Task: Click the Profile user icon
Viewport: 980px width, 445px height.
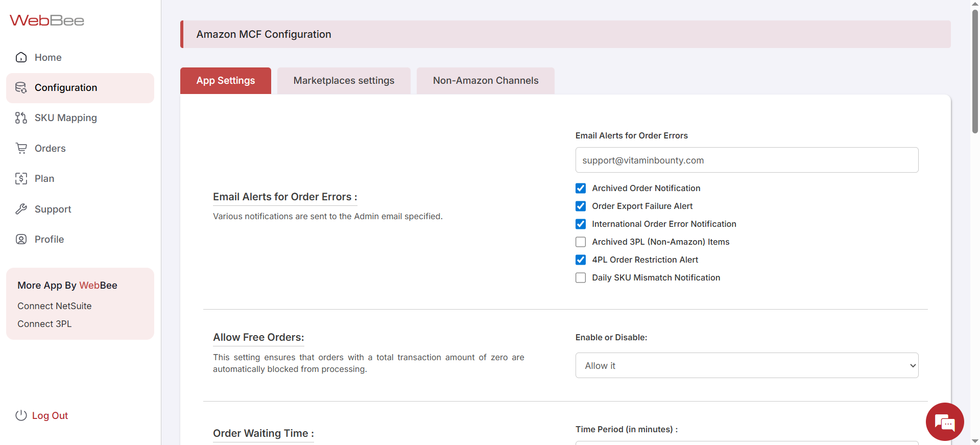Action: 21,239
